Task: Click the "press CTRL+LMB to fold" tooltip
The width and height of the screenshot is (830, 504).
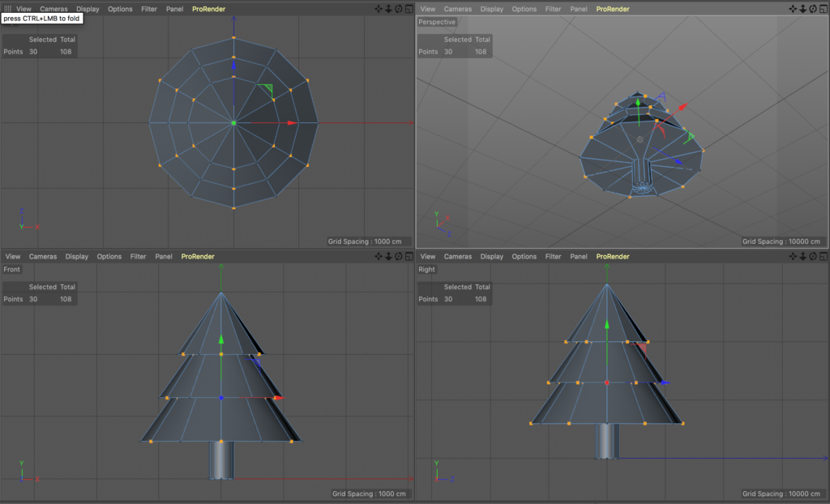Action: click(x=42, y=18)
